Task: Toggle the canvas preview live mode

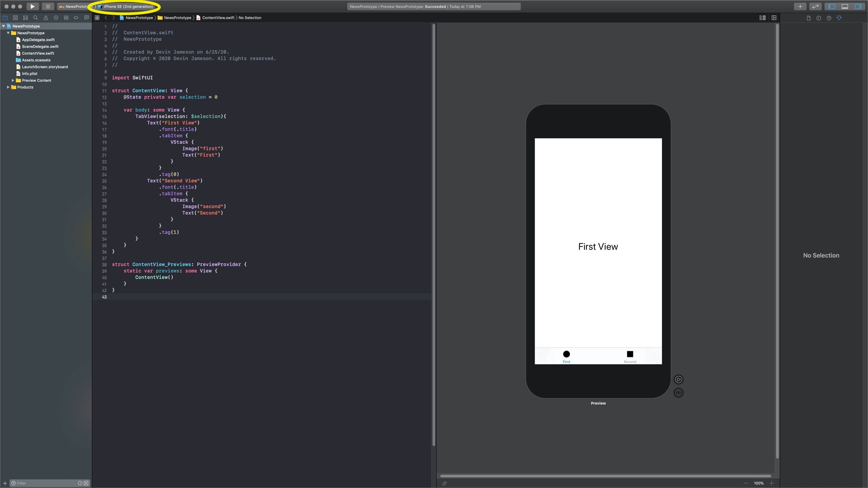Action: click(678, 379)
